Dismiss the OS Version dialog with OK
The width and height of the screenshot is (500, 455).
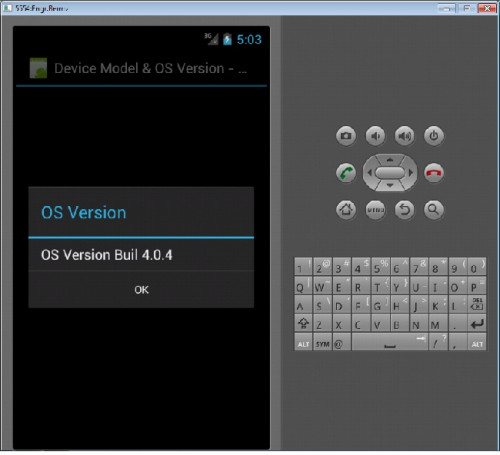point(141,290)
